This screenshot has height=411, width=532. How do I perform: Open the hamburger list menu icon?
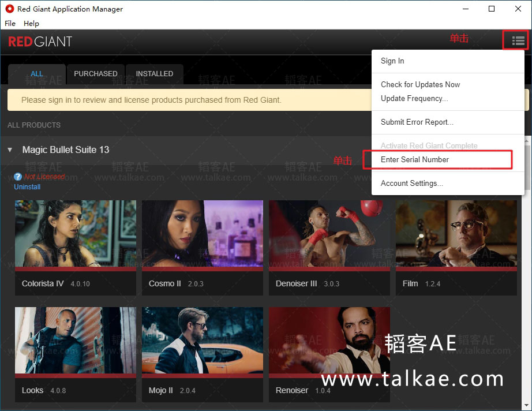coord(518,41)
